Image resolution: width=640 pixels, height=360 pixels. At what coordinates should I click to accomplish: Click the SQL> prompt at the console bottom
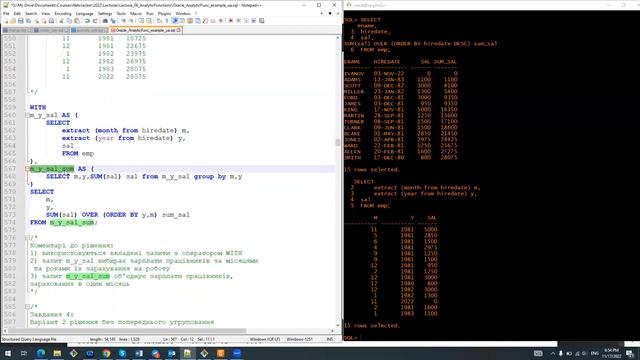(x=351, y=338)
